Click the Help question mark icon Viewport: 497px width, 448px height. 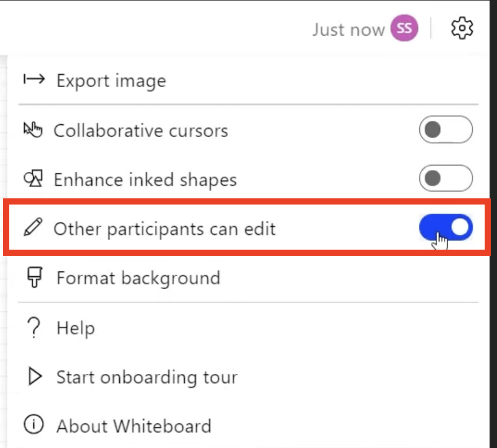tap(33, 328)
